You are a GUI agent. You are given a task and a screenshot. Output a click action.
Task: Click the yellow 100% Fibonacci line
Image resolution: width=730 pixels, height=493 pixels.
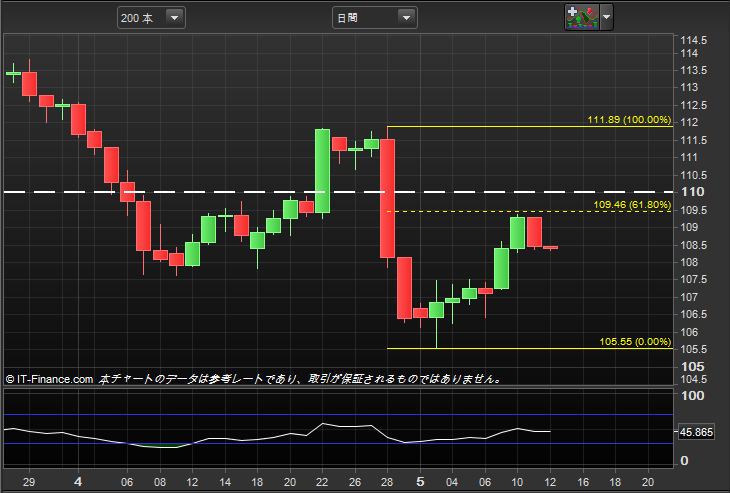[x=530, y=127]
